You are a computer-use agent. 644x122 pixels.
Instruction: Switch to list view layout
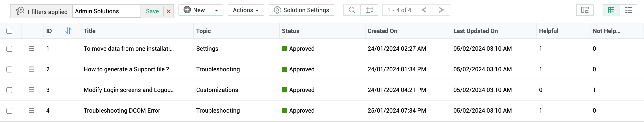[628, 10]
